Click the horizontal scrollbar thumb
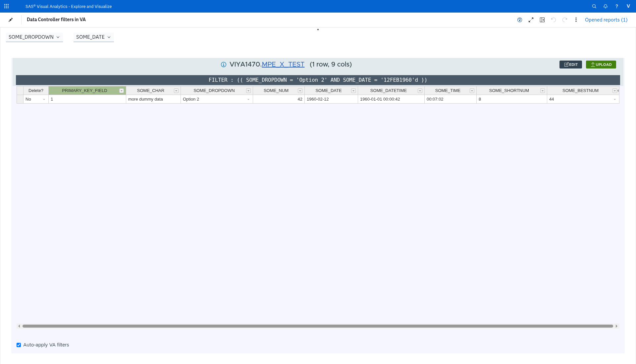 coord(318,326)
